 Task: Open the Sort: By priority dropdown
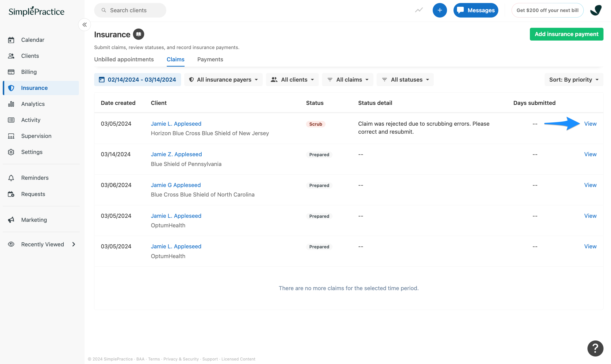click(574, 80)
